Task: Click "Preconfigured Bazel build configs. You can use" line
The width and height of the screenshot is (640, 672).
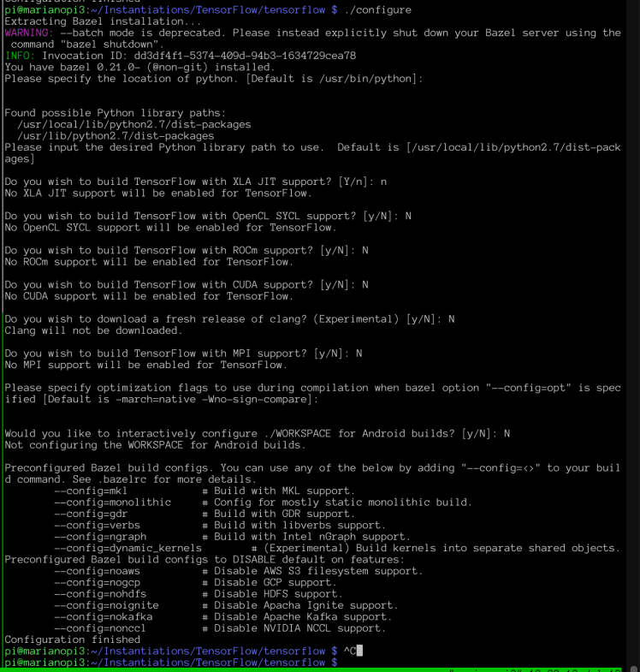Action: click(312, 468)
